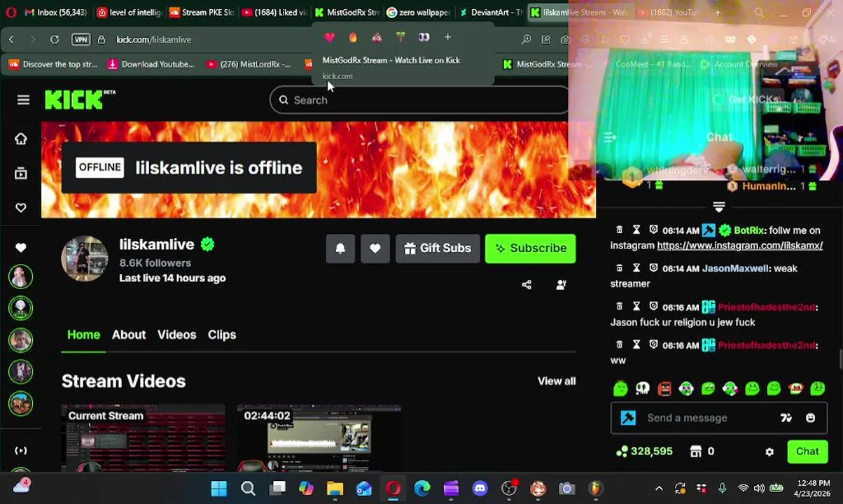Viewport: 843px width, 504px height.
Task: Open the emote picker smiley icon
Action: click(810, 418)
